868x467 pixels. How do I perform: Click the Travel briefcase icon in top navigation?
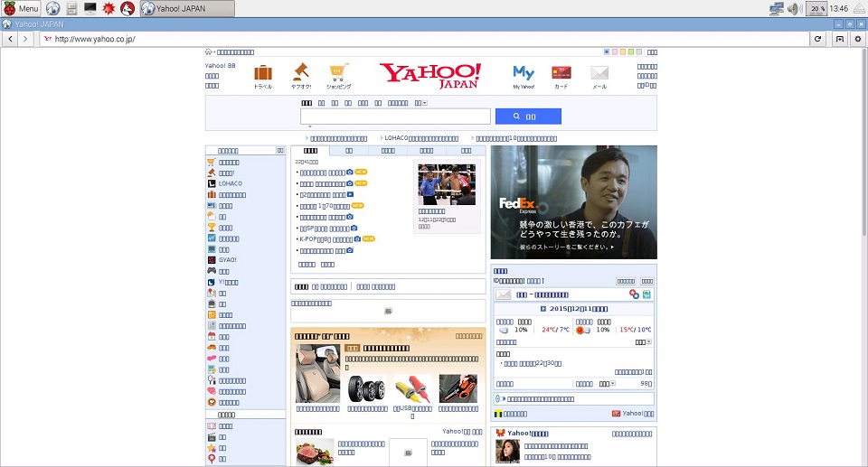click(263, 73)
